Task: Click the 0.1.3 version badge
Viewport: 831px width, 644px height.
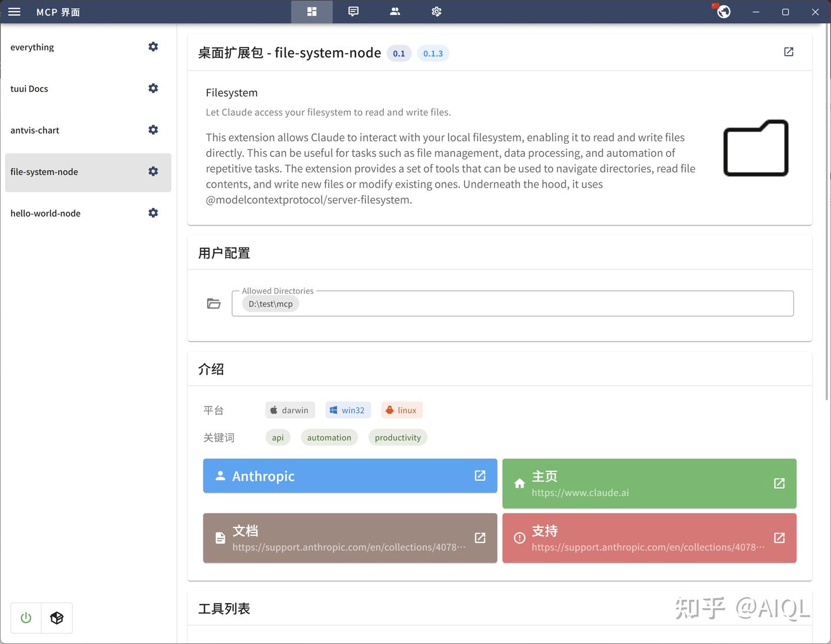Action: [433, 54]
